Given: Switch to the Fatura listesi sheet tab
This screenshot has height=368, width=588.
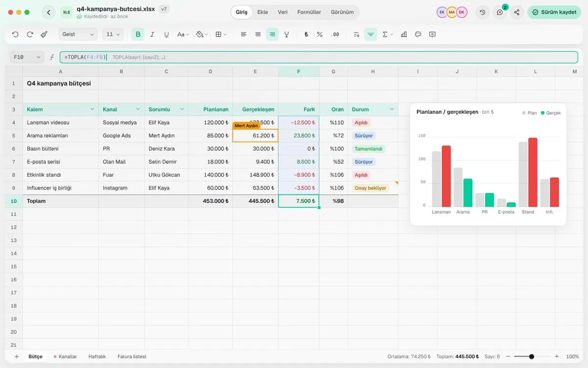Looking at the screenshot, I should (x=132, y=357).
